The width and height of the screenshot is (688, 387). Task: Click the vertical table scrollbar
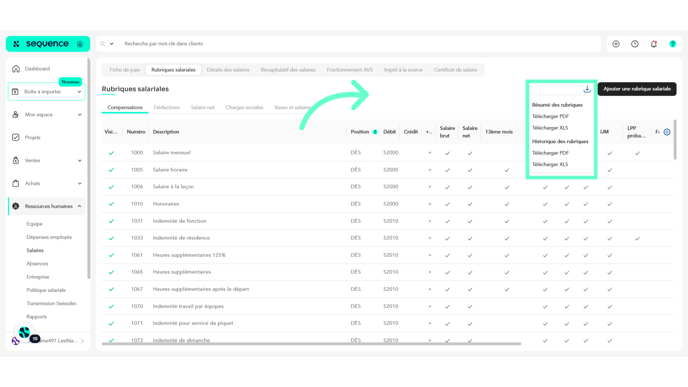(x=675, y=140)
